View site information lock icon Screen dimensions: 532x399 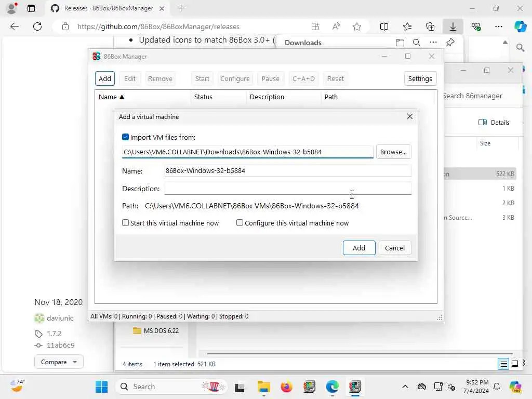pyautogui.click(x=65, y=26)
